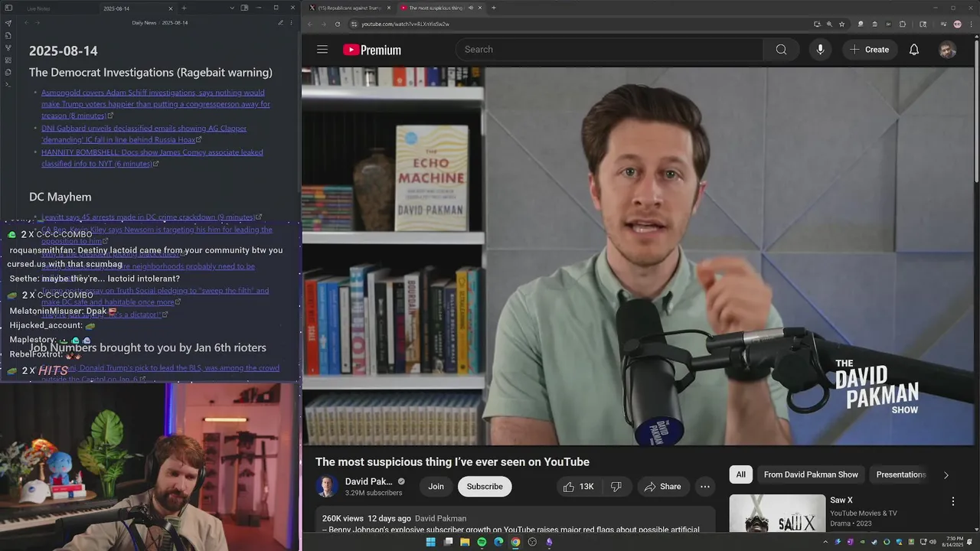This screenshot has width=980, height=551.
Task: Open Chrome zoom magnifier icon in address bar
Action: [829, 24]
